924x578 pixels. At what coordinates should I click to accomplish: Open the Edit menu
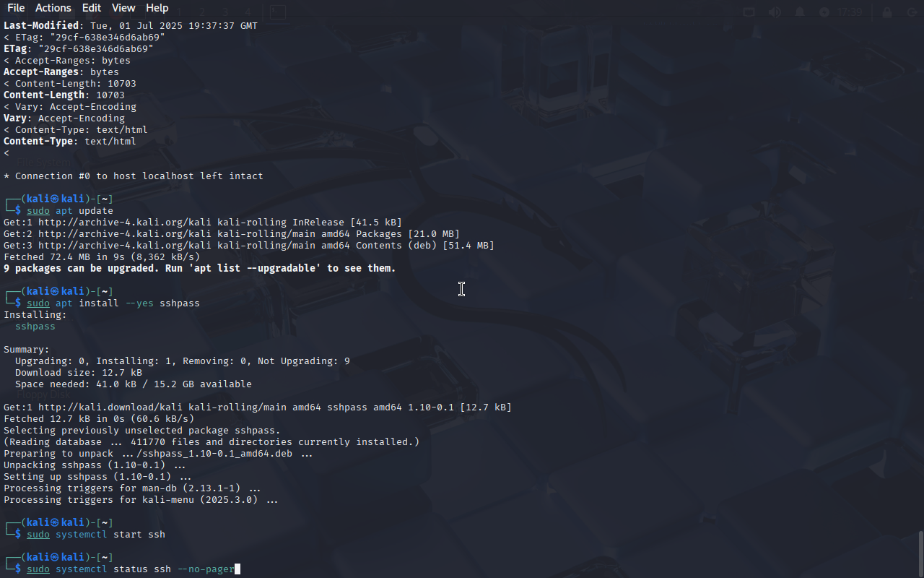(x=92, y=8)
